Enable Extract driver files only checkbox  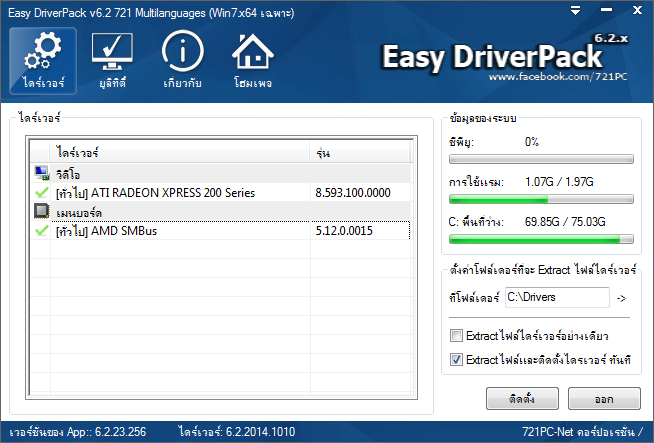click(x=456, y=335)
